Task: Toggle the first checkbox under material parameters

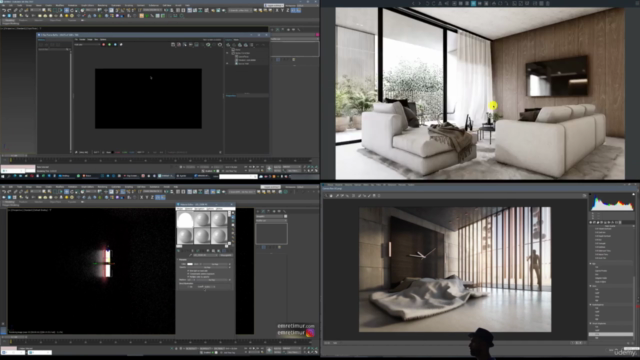Action: [188, 271]
